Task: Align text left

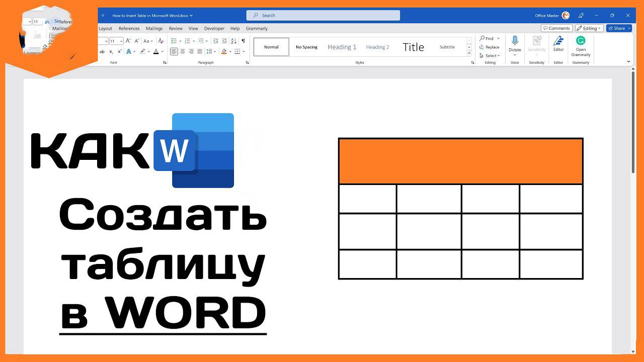Action: tap(174, 51)
